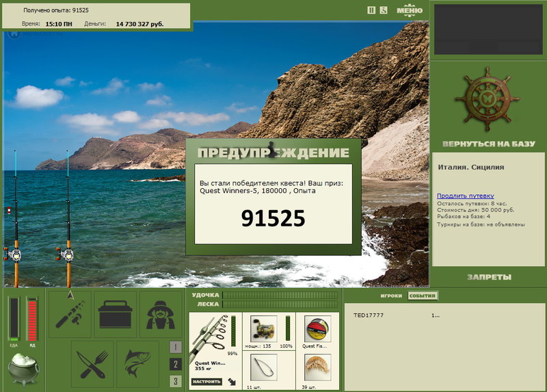Switch to the ИГРОКИ tab
The width and height of the screenshot is (547, 392).
pos(391,296)
